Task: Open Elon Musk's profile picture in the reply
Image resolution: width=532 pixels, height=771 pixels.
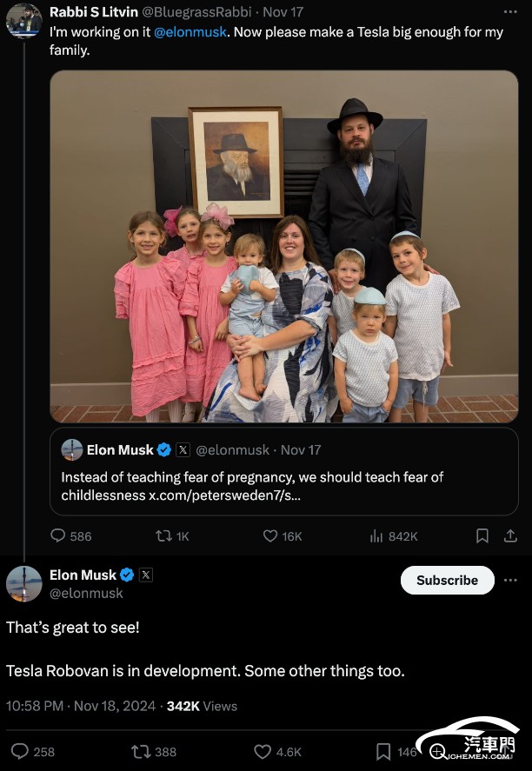Action: point(23,583)
